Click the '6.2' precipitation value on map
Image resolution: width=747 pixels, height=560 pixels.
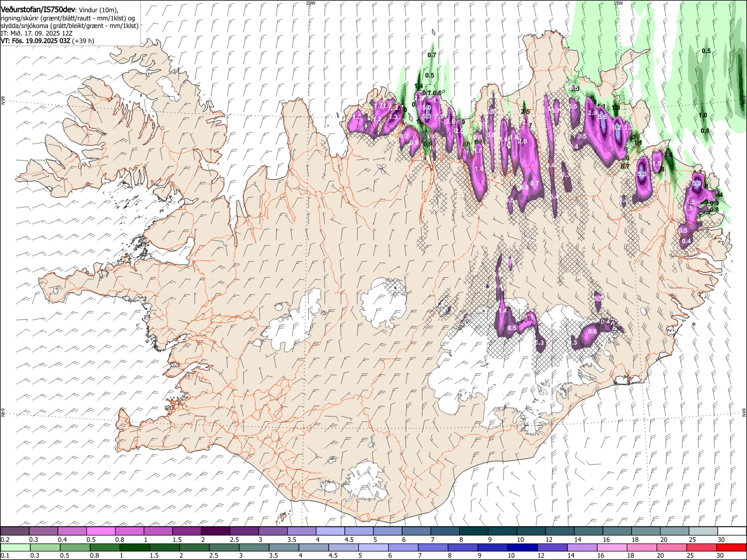617,127
